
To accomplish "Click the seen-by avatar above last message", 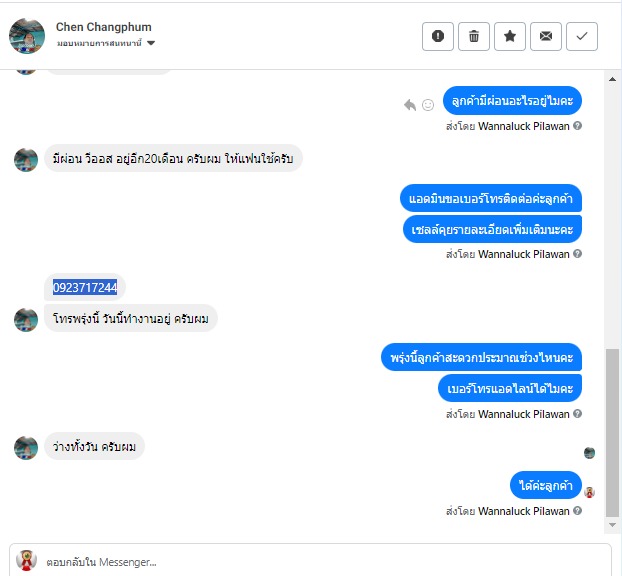I will (589, 453).
